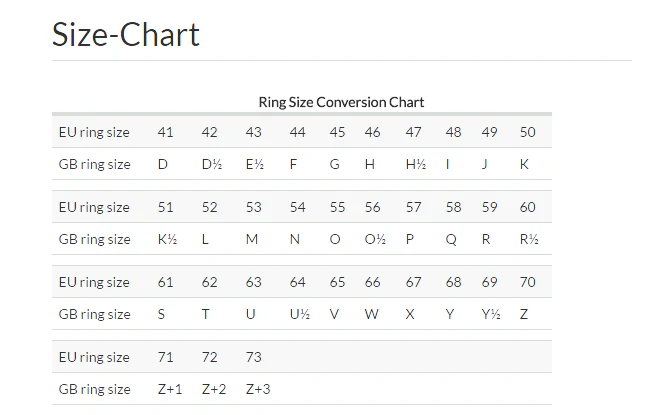Select EU ring size 70 cell
The image size is (652, 415).
click(528, 282)
